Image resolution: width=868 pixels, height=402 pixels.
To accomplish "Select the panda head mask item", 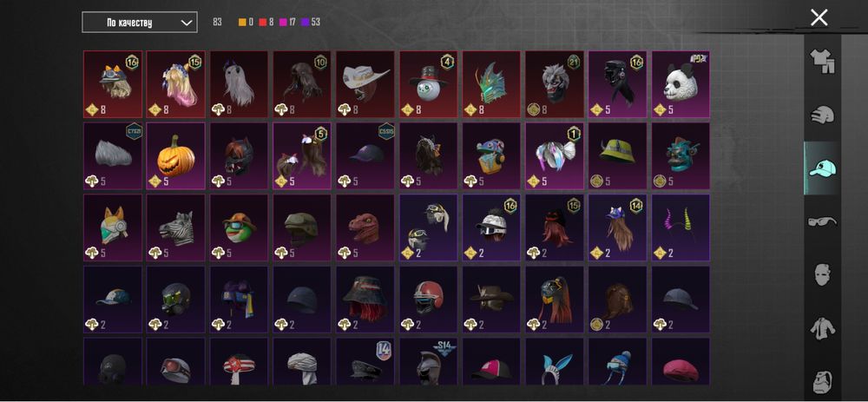I will [x=681, y=84].
